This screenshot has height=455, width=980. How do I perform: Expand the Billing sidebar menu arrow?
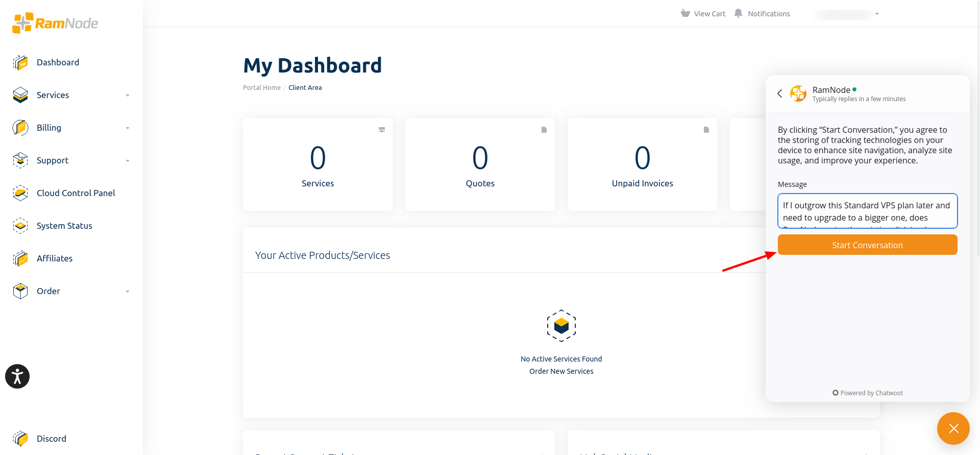[128, 128]
